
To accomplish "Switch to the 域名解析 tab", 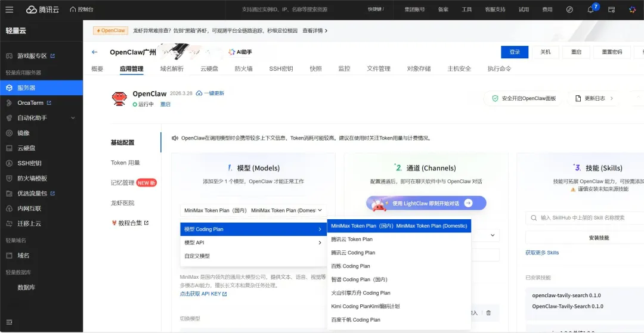I will click(172, 69).
